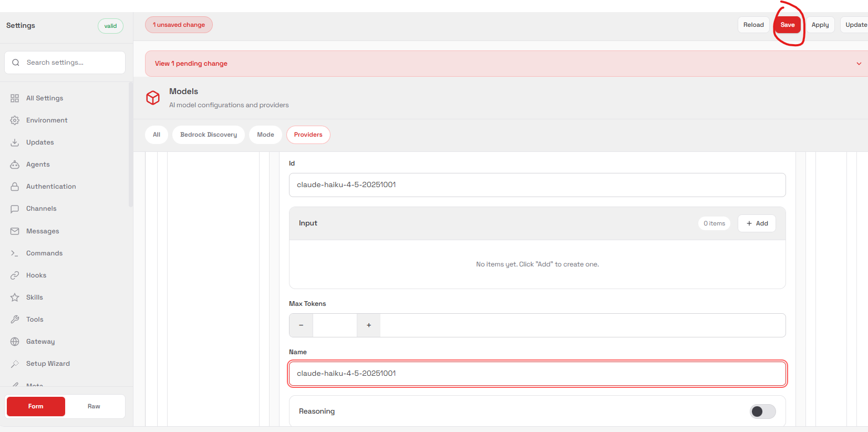868x432 pixels.
Task: Add an Input item
Action: [757, 223]
